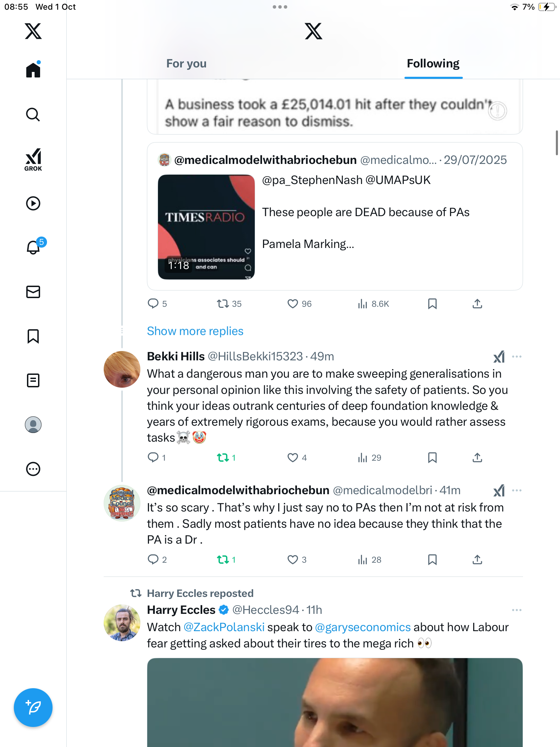This screenshot has height=747, width=560.
Task: Open the @garyseconomics mention link
Action: click(x=363, y=627)
